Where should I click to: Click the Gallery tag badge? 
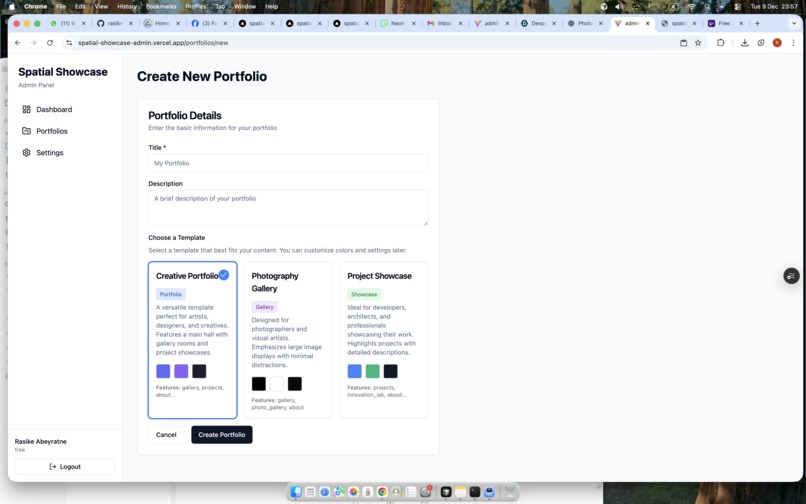click(265, 307)
